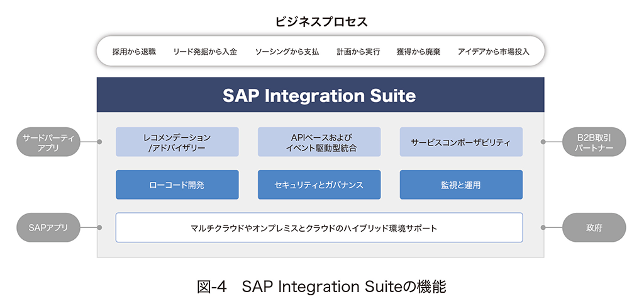The width and height of the screenshot is (644, 306).
Task: Select 計画から実行 process label
Action: [x=358, y=52]
